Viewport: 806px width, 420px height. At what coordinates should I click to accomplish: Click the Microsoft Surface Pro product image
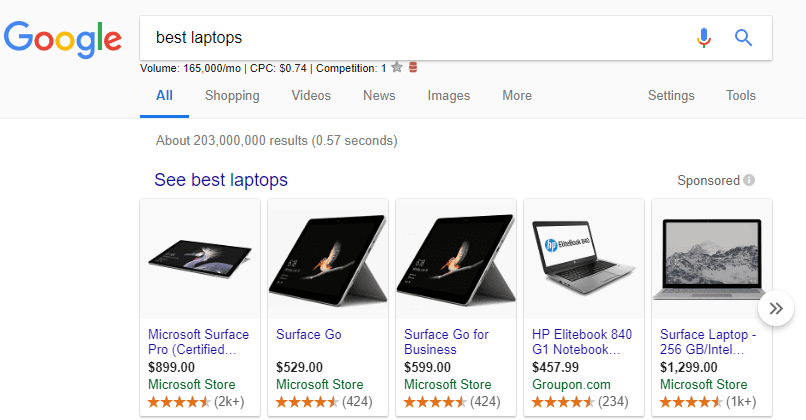(199, 259)
